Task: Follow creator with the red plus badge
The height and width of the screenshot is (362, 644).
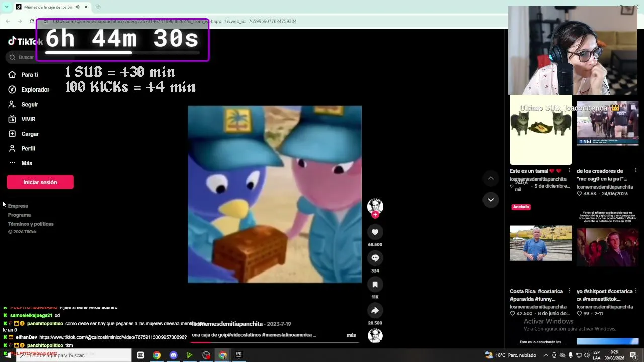Action: (375, 215)
